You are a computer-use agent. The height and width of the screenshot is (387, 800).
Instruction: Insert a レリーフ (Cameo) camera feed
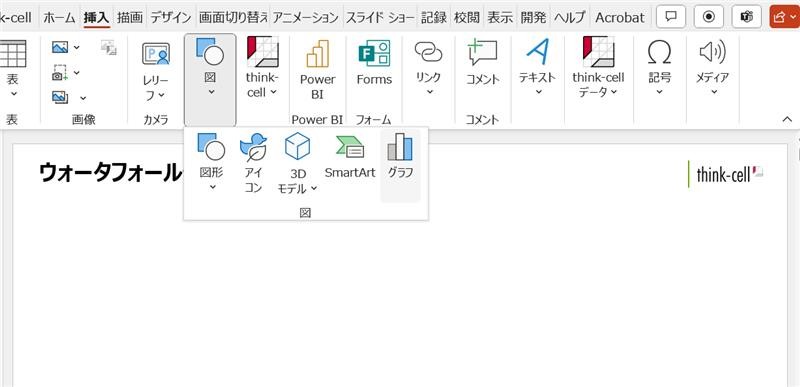tap(156, 70)
